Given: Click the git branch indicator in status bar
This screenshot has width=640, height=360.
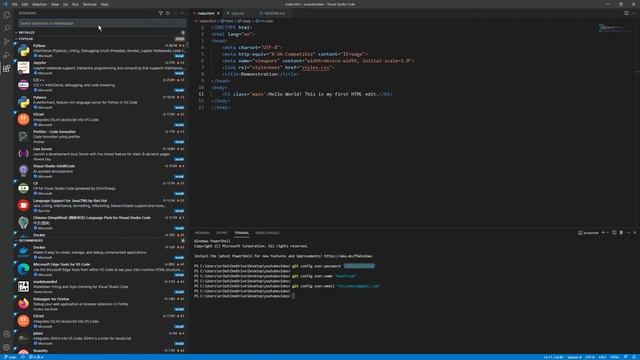Looking at the screenshot, I should click(x=10, y=357).
